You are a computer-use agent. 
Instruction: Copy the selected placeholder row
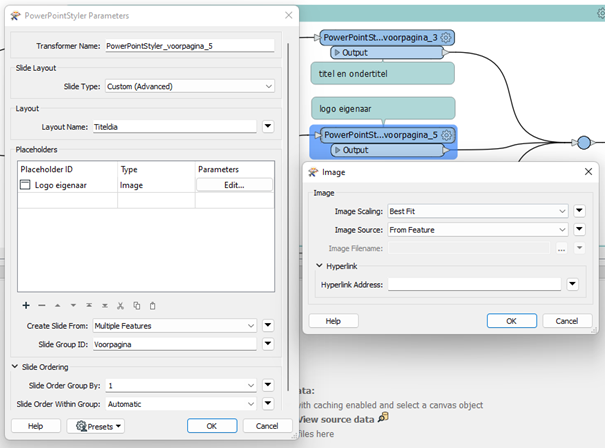click(136, 305)
